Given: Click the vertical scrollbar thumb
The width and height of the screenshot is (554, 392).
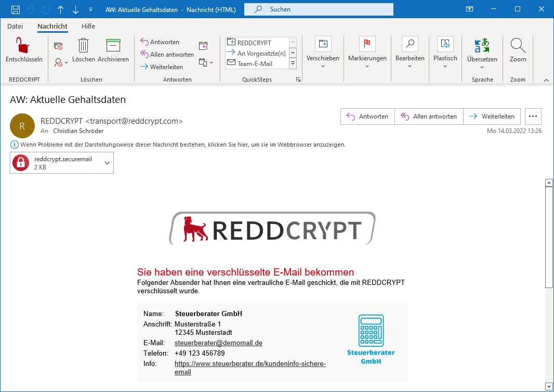Looking at the screenshot, I should point(549,237).
